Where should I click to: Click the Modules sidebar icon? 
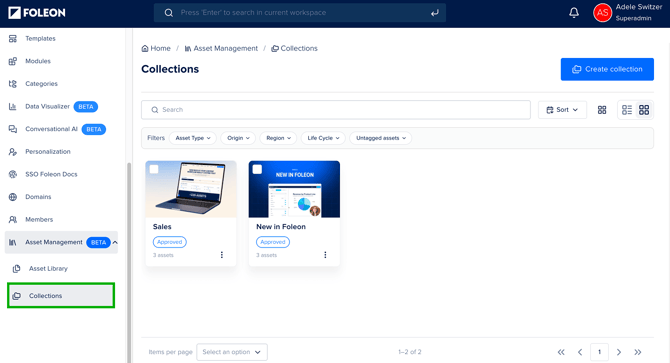(x=13, y=61)
